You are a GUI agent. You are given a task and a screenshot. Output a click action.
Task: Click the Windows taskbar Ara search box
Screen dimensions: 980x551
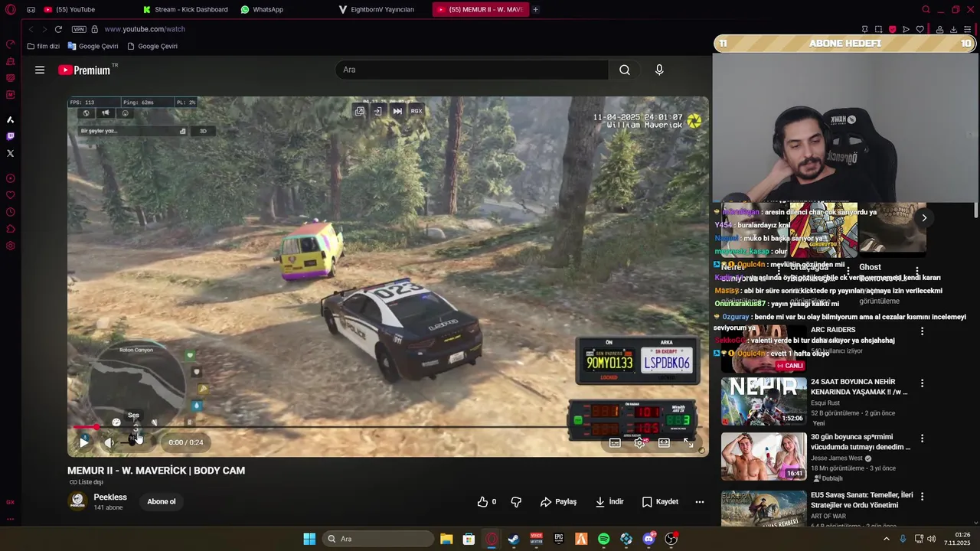coord(378,539)
